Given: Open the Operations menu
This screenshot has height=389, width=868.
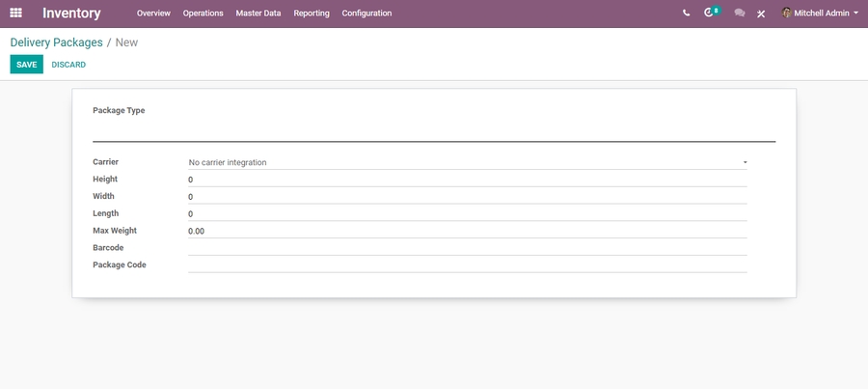Looking at the screenshot, I should 203,14.
